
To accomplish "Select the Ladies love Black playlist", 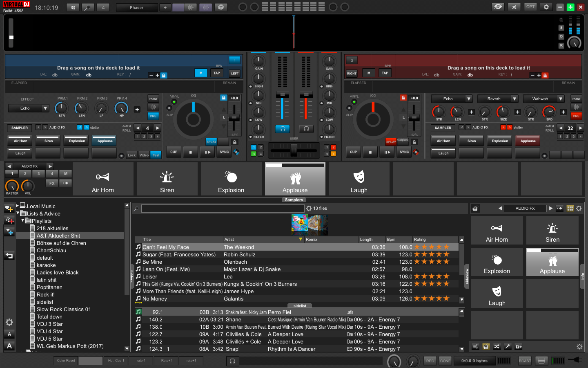I will click(x=58, y=272).
